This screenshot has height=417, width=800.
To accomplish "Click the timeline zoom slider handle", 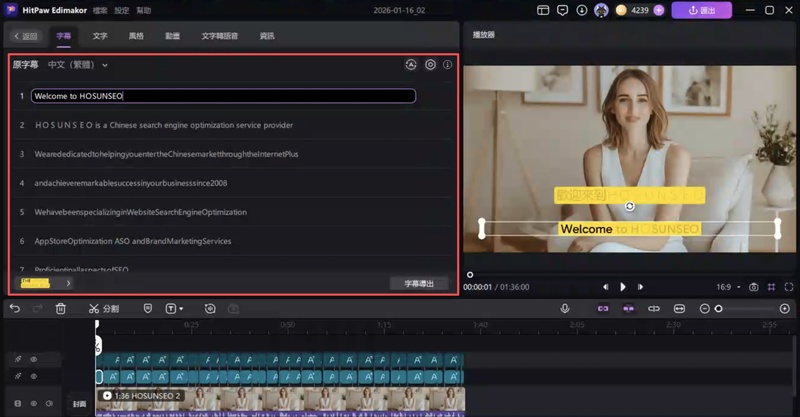I will click(718, 309).
